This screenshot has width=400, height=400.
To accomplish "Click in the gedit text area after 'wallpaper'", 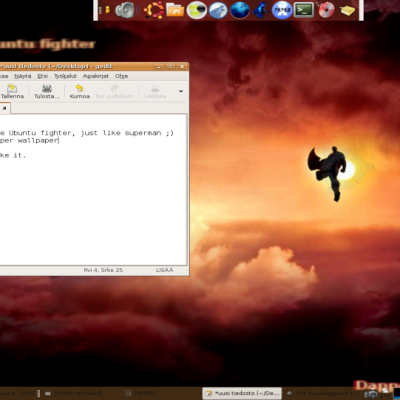I will click(60, 141).
